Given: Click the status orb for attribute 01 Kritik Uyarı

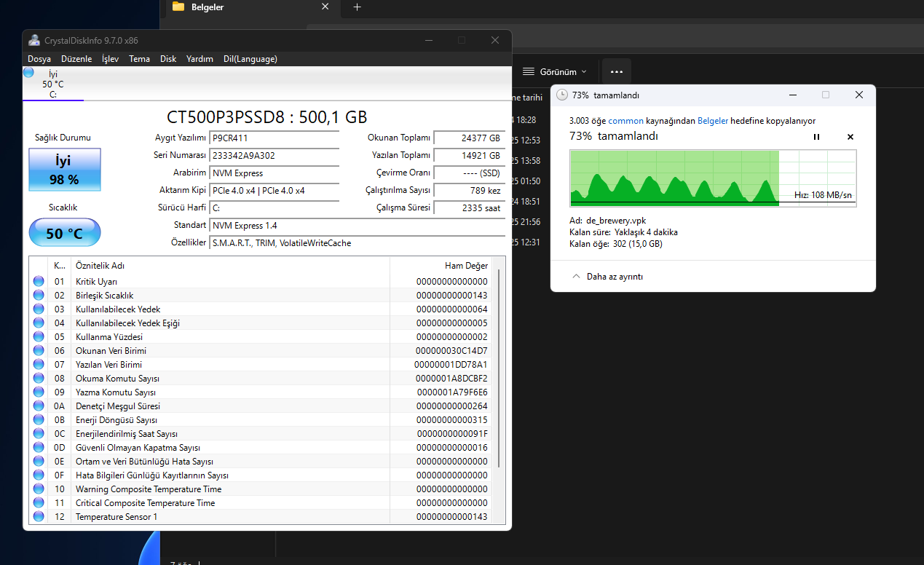Looking at the screenshot, I should 39,282.
